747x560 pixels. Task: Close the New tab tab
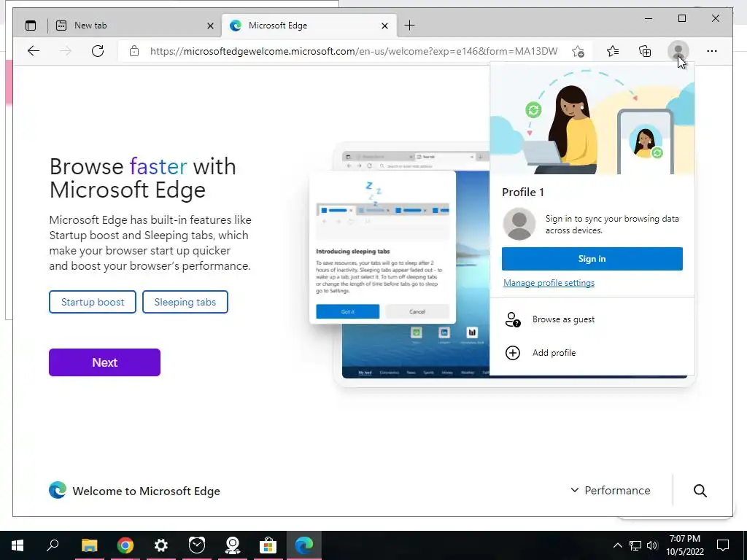tap(210, 26)
